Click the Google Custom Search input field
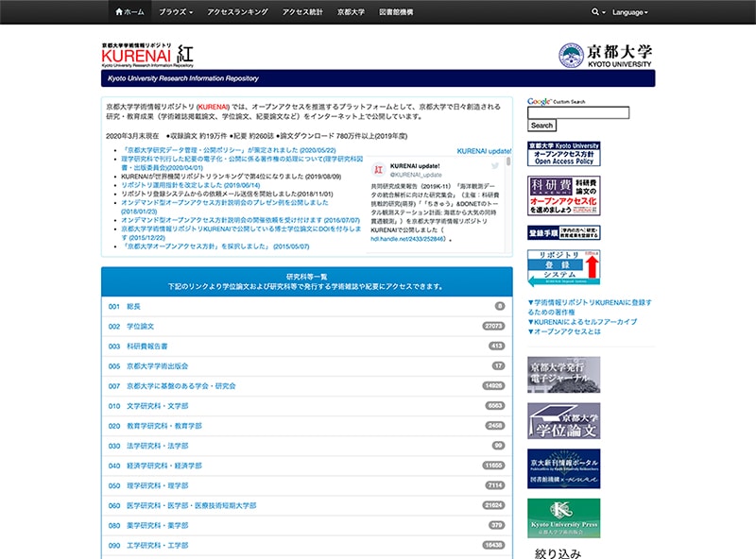756x559 pixels. tap(578, 112)
